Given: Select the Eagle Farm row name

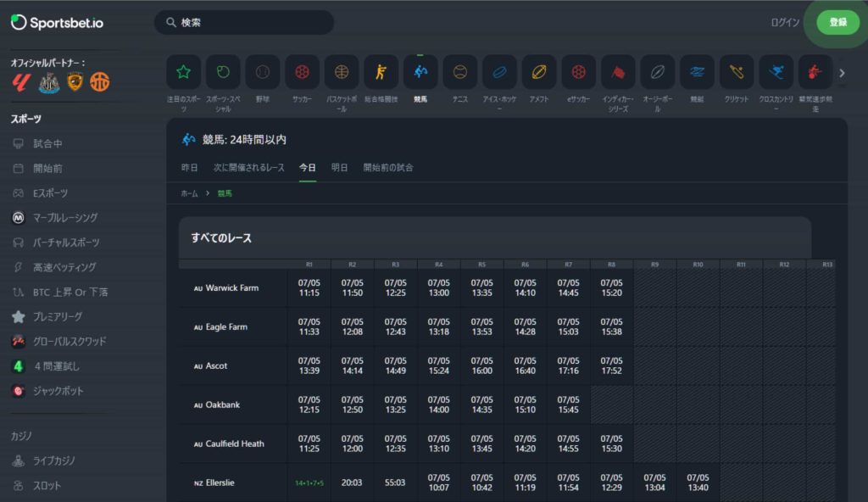Looking at the screenshot, I should click(226, 327).
